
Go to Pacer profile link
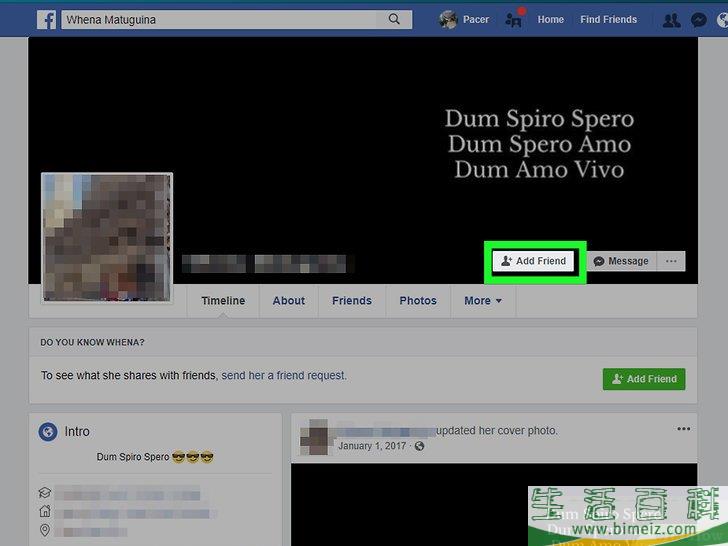(475, 20)
